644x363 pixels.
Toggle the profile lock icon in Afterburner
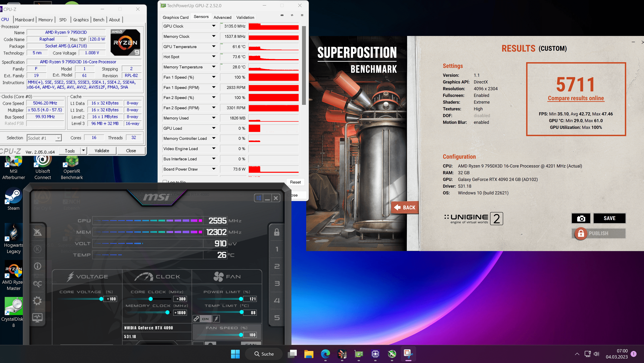click(x=277, y=232)
